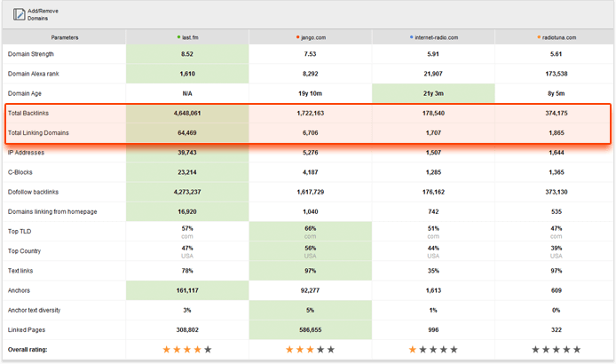Click jango.com Linked Pages value 586,655
The image size is (616, 364).
(x=310, y=329)
